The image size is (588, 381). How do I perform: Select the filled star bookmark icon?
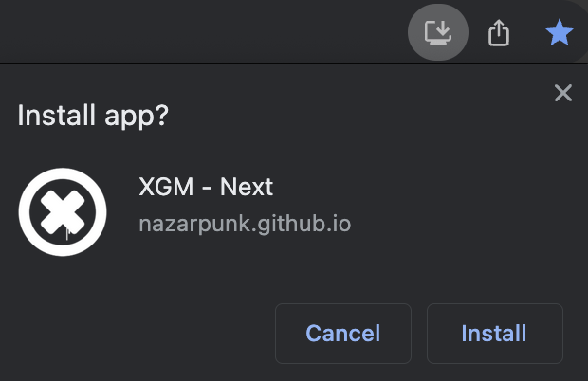(x=559, y=33)
